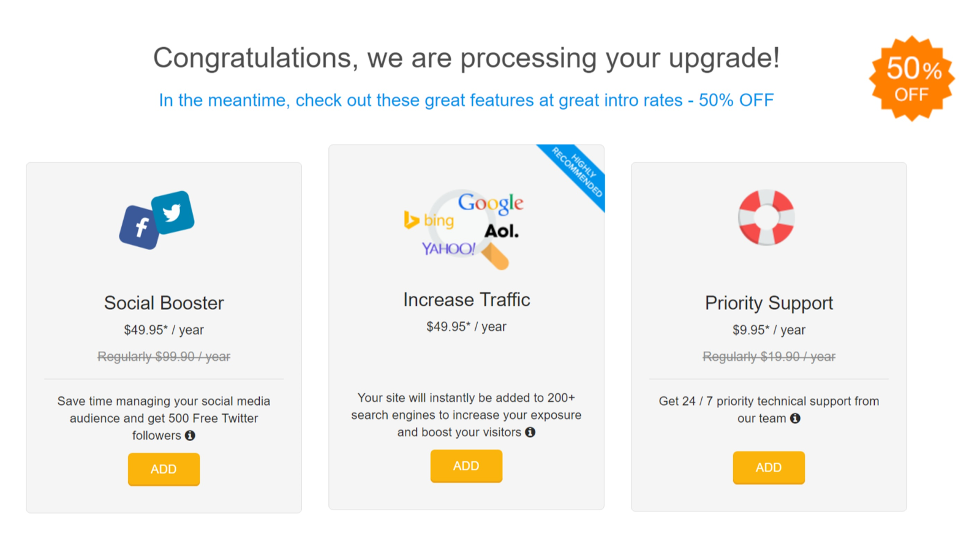The image size is (980, 555).
Task: Add the Social Booster upgrade
Action: click(164, 469)
